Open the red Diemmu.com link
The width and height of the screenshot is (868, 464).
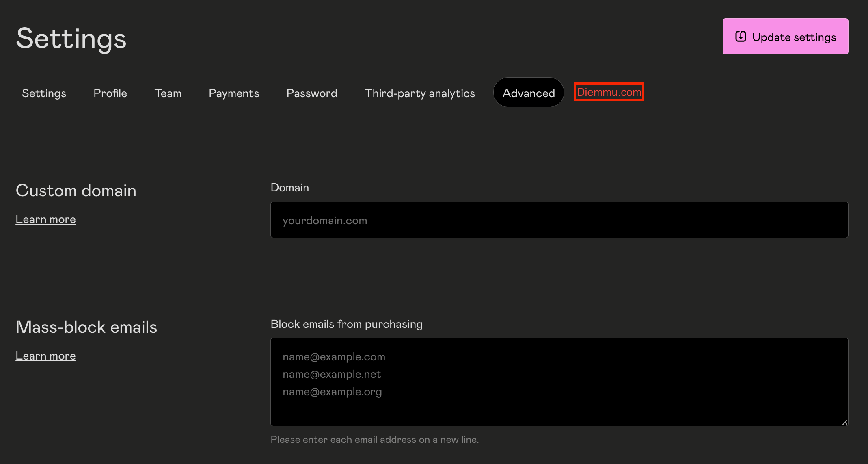click(x=609, y=92)
